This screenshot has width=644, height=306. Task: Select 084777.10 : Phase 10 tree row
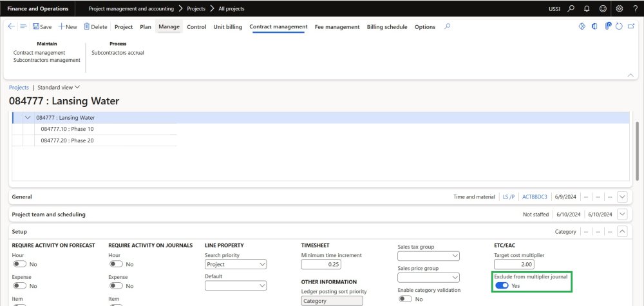click(67, 129)
